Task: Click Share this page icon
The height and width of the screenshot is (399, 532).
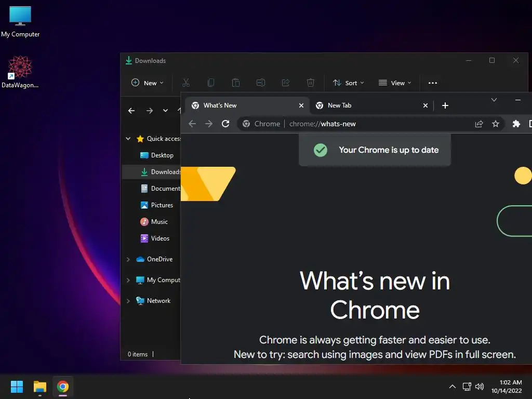Action: click(478, 124)
